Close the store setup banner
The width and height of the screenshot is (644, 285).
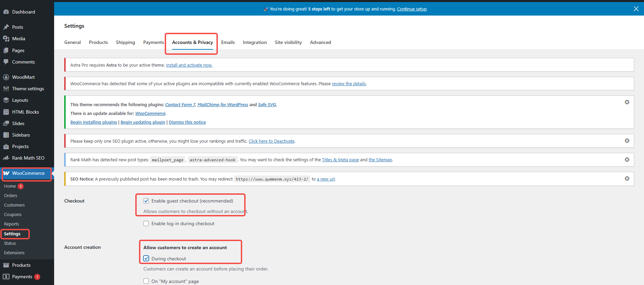click(x=636, y=9)
